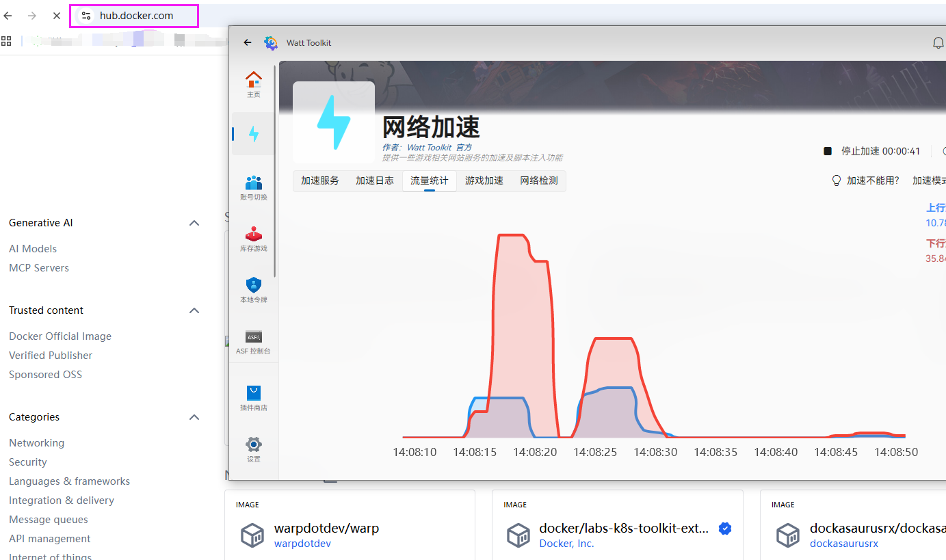Filter by Verified Publisher
Screen dimensions: 946x560
click(51, 356)
